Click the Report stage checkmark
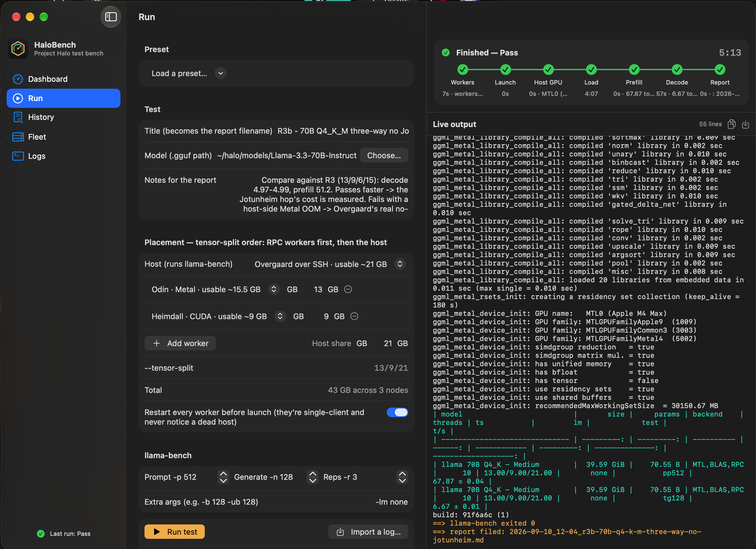Screen dimensions: 756x549 [x=720, y=70]
